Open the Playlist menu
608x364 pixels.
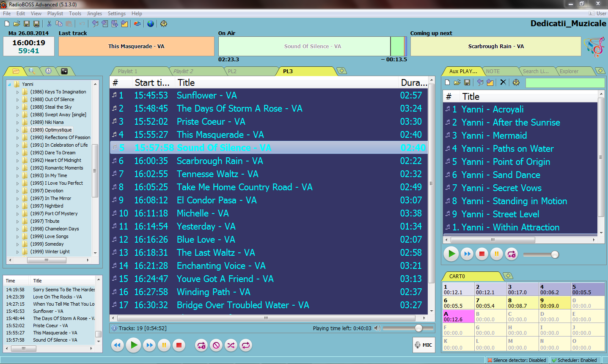tap(55, 14)
